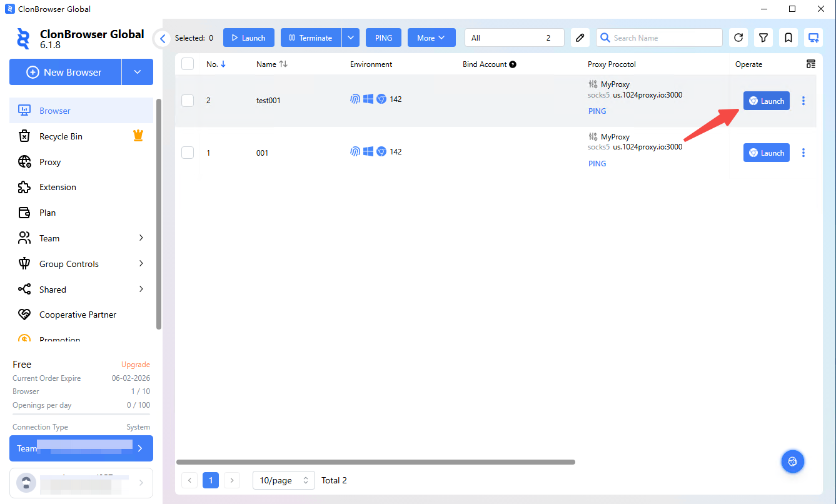Click the monitor icon at top right

point(813,38)
